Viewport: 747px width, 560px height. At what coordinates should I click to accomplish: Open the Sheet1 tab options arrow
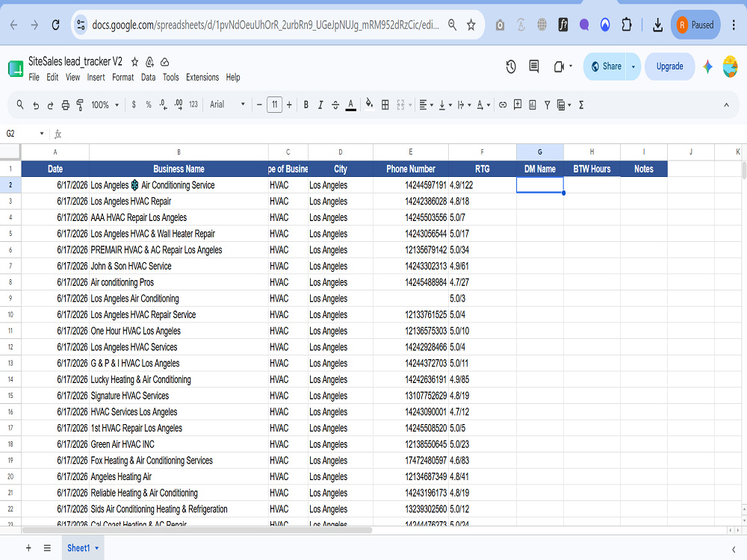coord(96,548)
